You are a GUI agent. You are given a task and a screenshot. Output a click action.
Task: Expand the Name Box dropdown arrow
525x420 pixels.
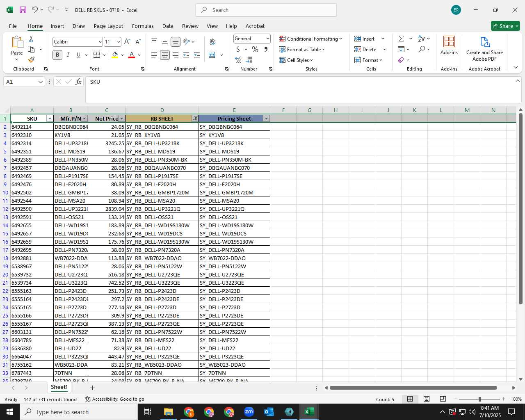click(40, 82)
